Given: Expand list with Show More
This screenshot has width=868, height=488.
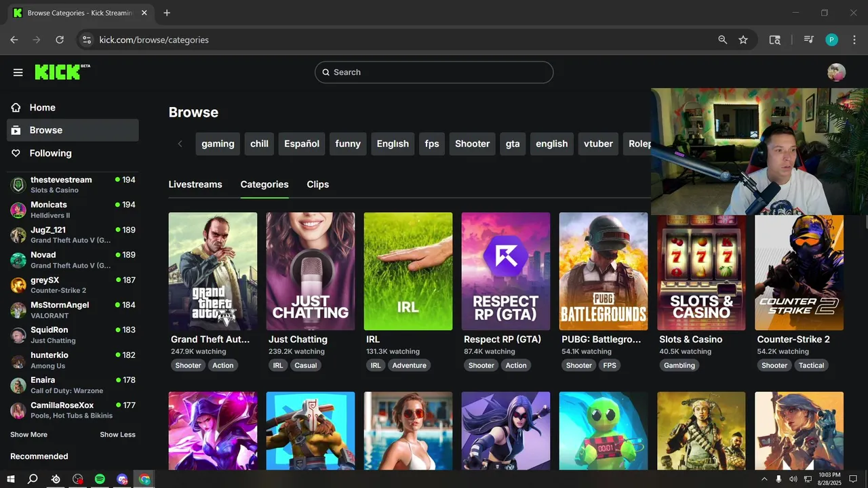Looking at the screenshot, I should click(28, 434).
